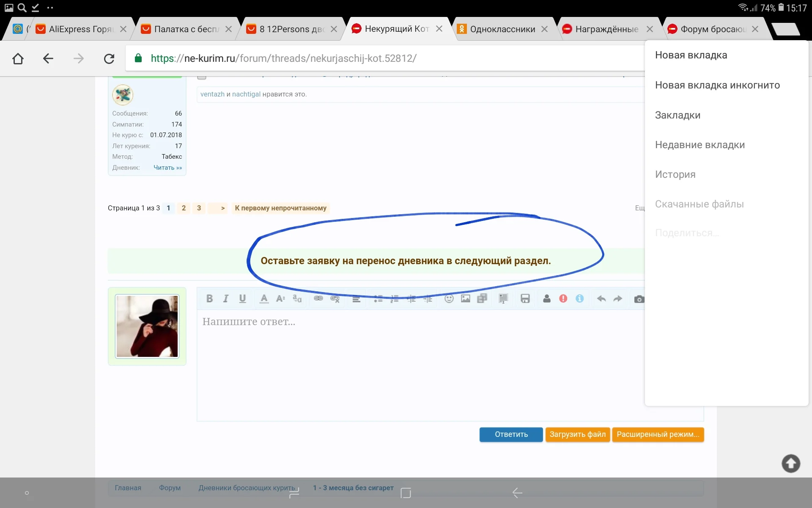Click the Ответить button

[511, 434]
